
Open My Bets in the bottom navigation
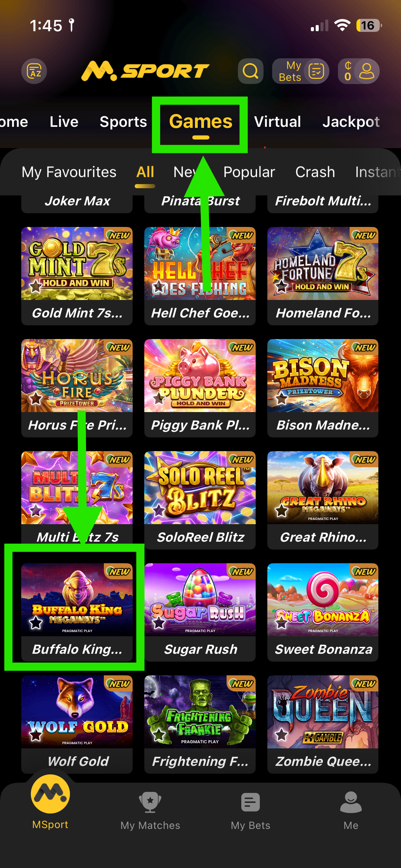[x=251, y=811]
